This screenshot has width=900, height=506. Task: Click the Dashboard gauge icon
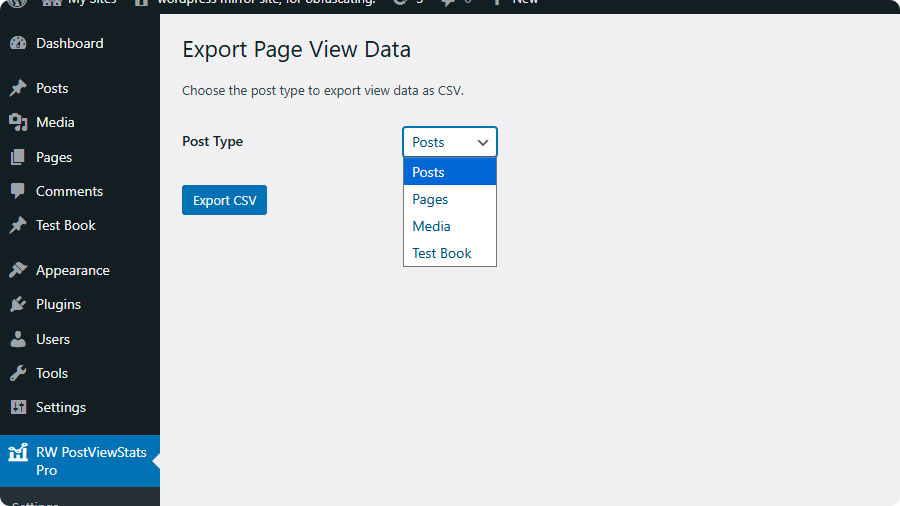[x=18, y=43]
